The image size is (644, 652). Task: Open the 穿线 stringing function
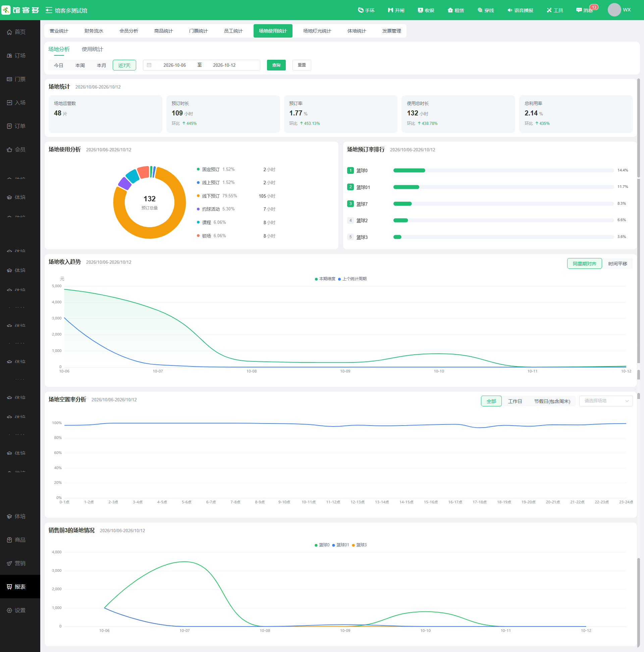click(x=485, y=10)
